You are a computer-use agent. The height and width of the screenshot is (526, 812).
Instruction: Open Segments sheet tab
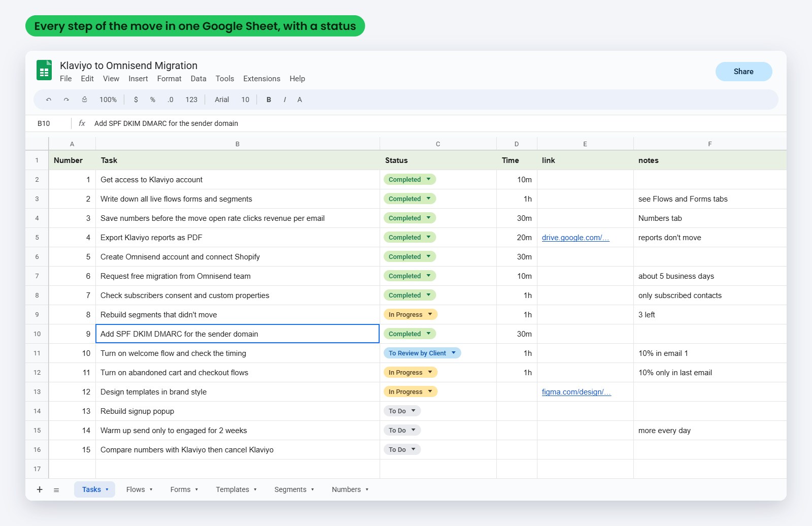294,489
